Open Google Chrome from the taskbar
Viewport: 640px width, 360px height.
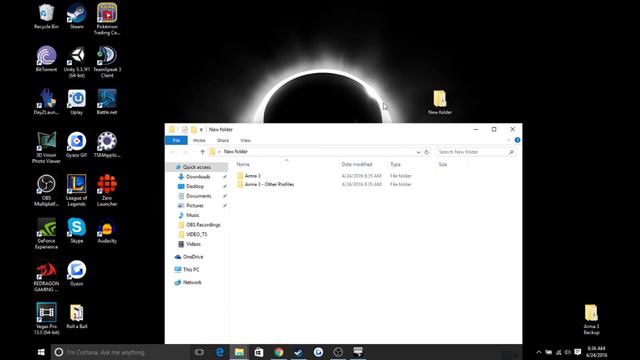279,352
